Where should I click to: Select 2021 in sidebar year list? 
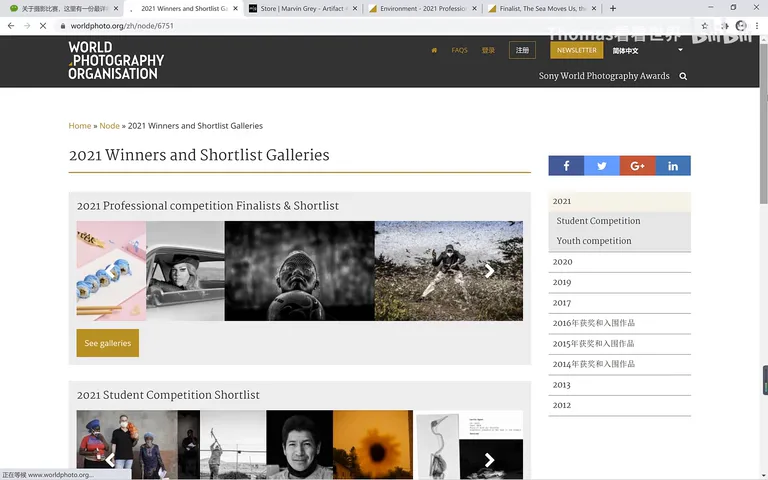point(620,201)
